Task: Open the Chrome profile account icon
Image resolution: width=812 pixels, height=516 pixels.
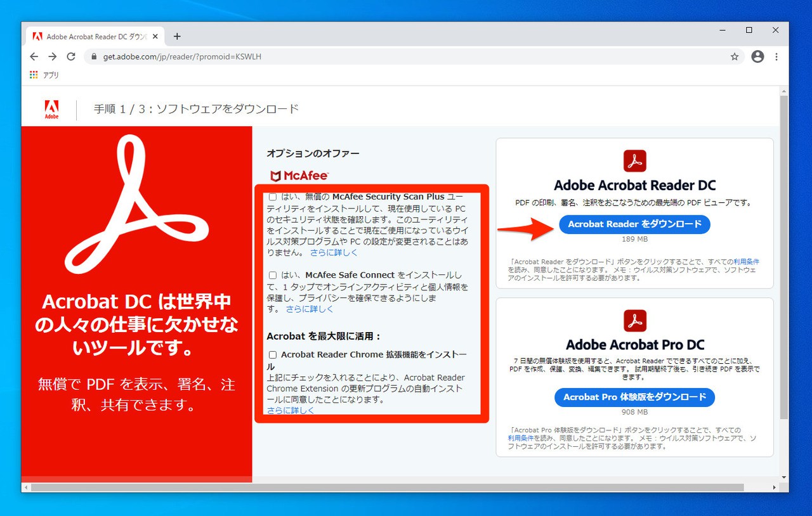Action: click(x=757, y=56)
